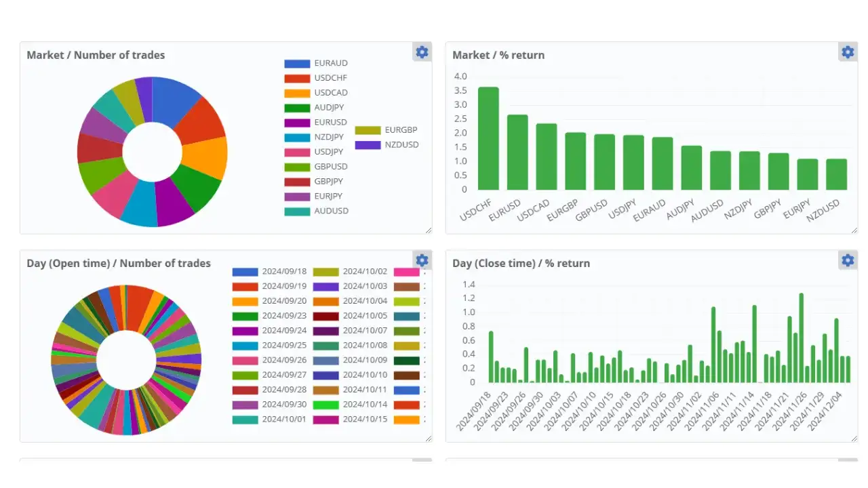The image size is (868, 488).
Task: Click gear icon on Day (Close time) panel
Action: [x=848, y=260]
